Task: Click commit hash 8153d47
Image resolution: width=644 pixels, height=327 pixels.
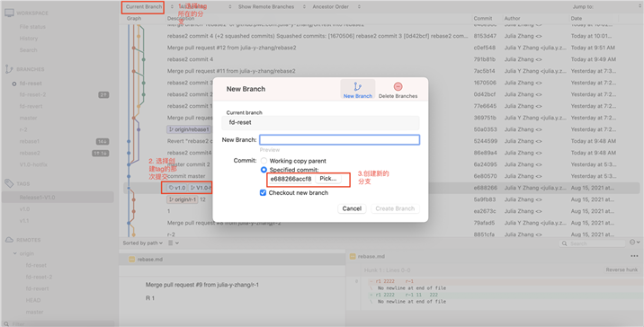Action: 485,36
